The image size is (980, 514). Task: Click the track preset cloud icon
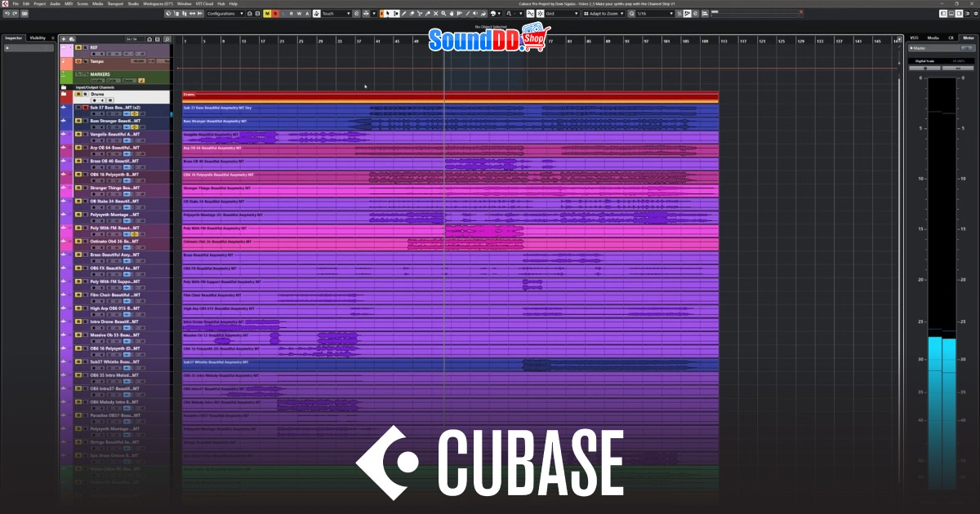(x=72, y=39)
